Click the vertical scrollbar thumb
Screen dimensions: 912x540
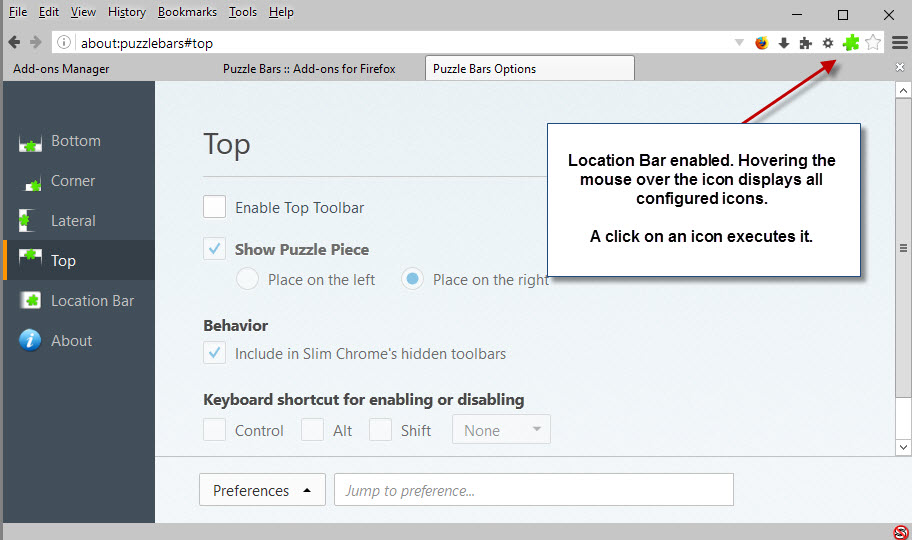point(903,248)
